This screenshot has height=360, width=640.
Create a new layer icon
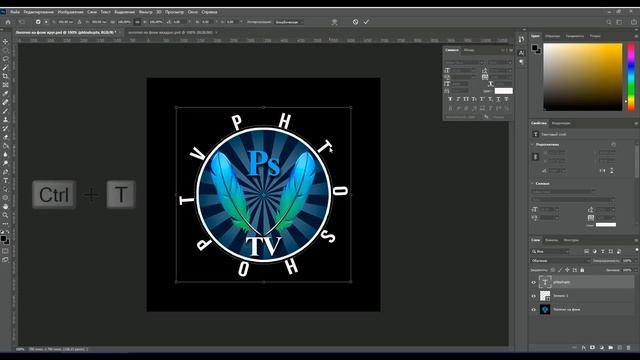(620, 348)
